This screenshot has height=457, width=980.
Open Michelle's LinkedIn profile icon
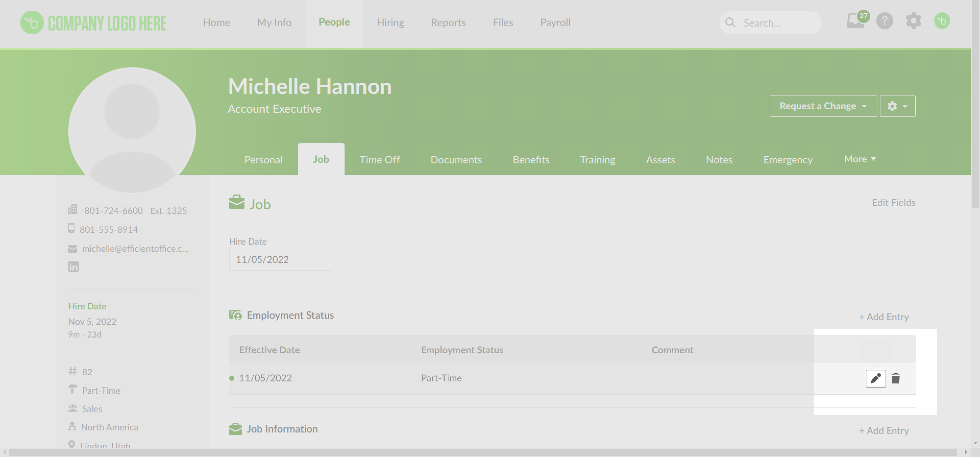tap(73, 266)
